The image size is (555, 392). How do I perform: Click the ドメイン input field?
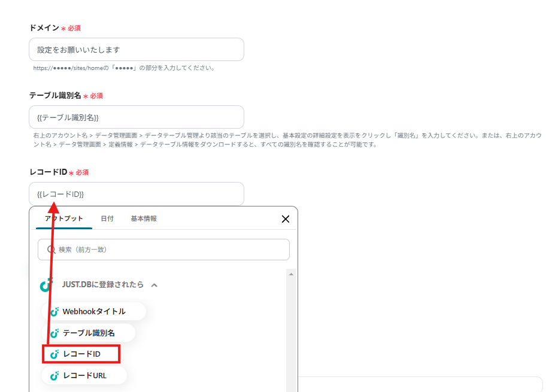[137, 49]
